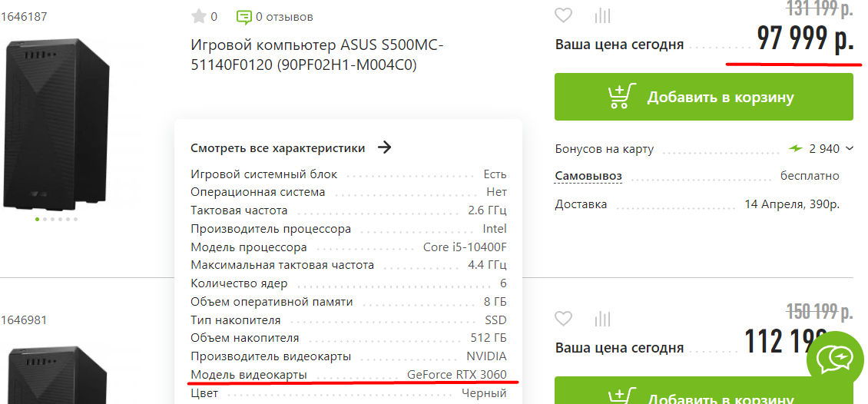Viewport: 868px width, 404px height.
Task: Jump to the last image carousel dot
Action: [x=75, y=219]
